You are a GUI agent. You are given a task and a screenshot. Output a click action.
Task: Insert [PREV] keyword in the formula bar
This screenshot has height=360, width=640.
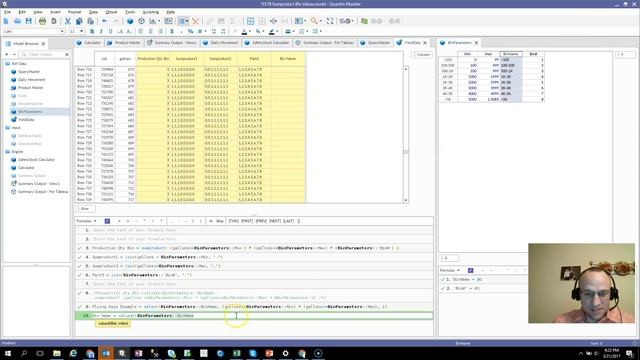point(261,221)
